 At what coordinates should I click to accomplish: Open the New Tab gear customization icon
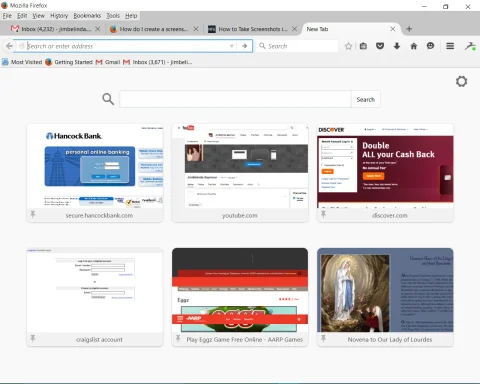(x=462, y=81)
